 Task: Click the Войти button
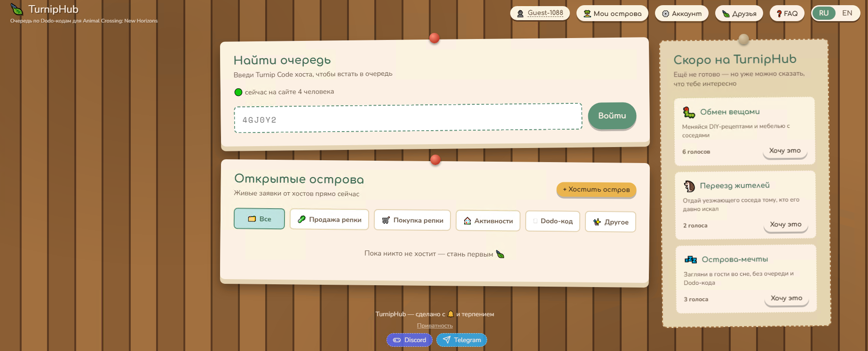[612, 116]
